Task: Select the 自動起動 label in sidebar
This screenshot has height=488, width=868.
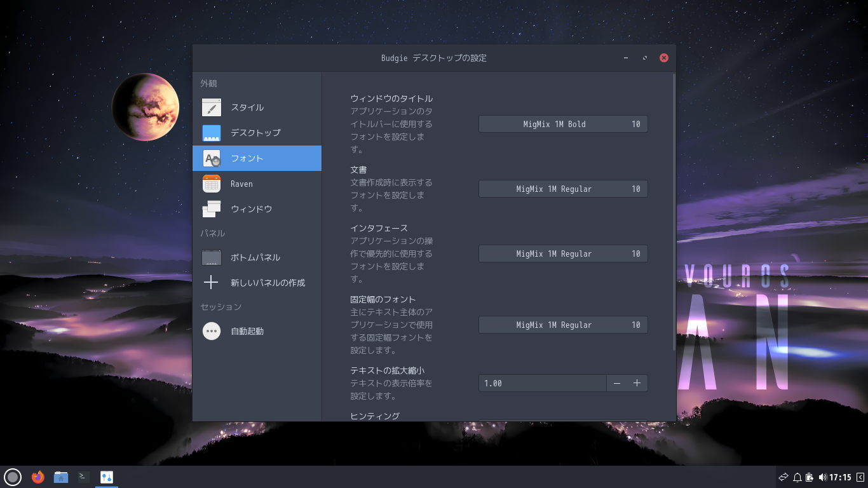Action: [x=247, y=331]
